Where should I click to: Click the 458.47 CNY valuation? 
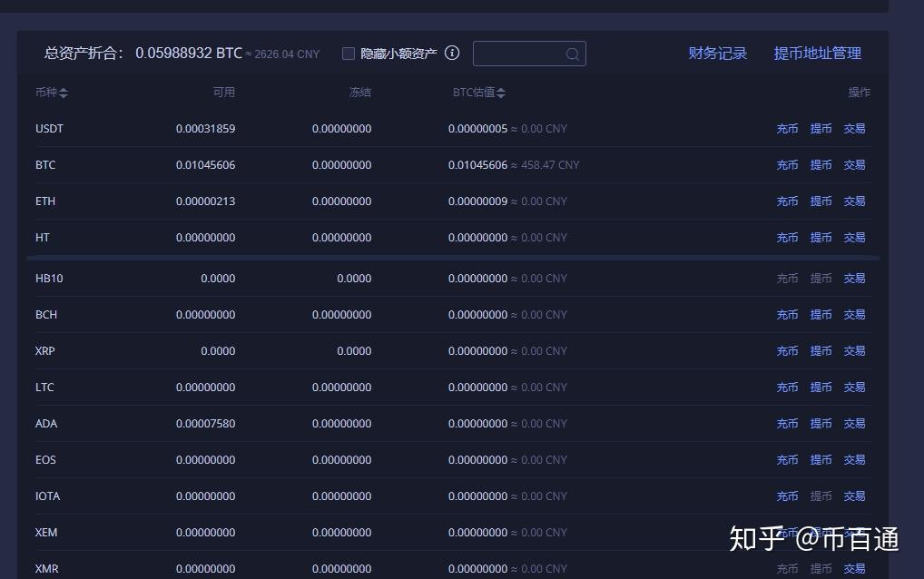click(550, 165)
